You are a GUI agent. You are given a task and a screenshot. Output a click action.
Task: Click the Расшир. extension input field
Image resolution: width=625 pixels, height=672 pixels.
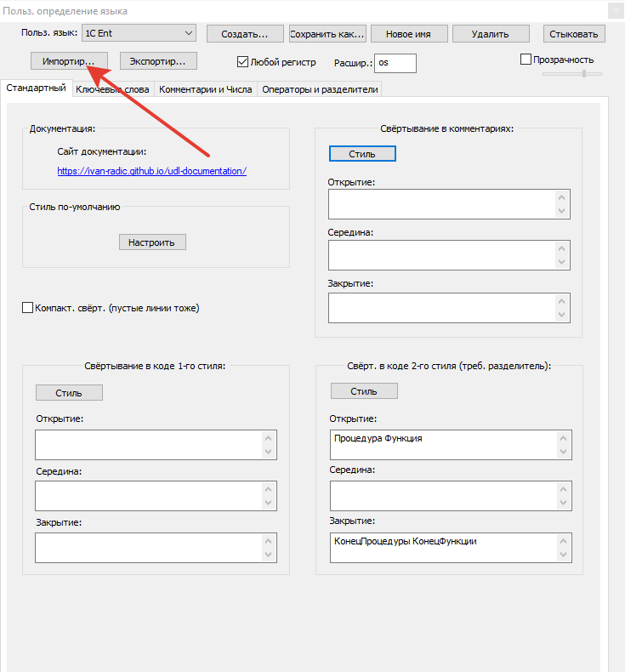395,63
